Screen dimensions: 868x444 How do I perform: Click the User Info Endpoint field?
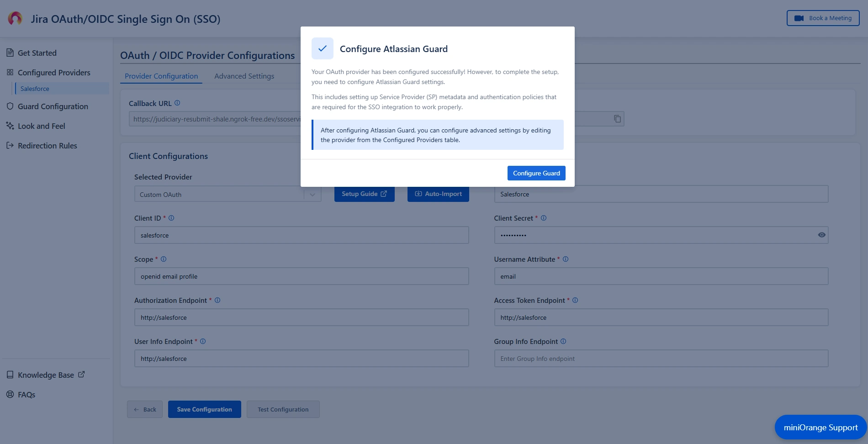pyautogui.click(x=302, y=359)
